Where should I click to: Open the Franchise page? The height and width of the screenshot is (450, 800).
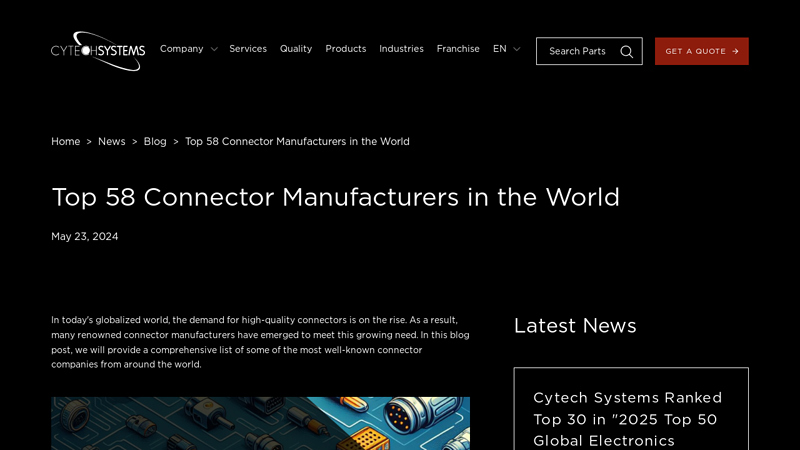pyautogui.click(x=458, y=49)
